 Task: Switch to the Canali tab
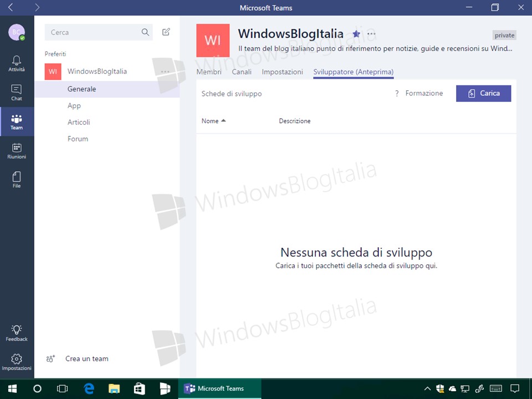point(242,72)
